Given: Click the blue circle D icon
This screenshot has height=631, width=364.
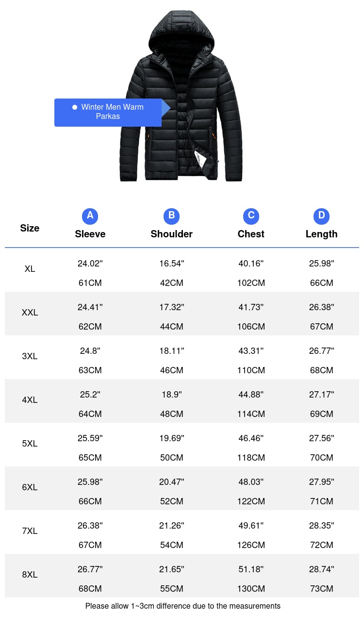Looking at the screenshot, I should [x=321, y=216].
